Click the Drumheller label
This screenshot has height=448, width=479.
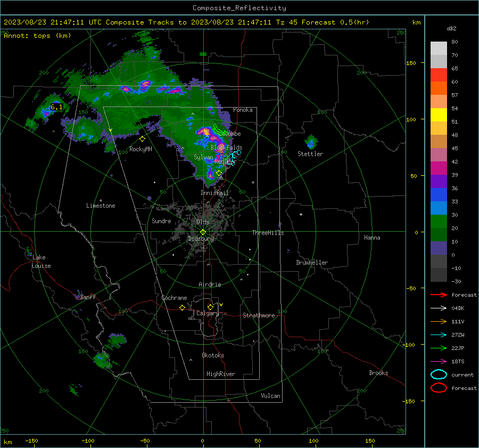click(312, 263)
